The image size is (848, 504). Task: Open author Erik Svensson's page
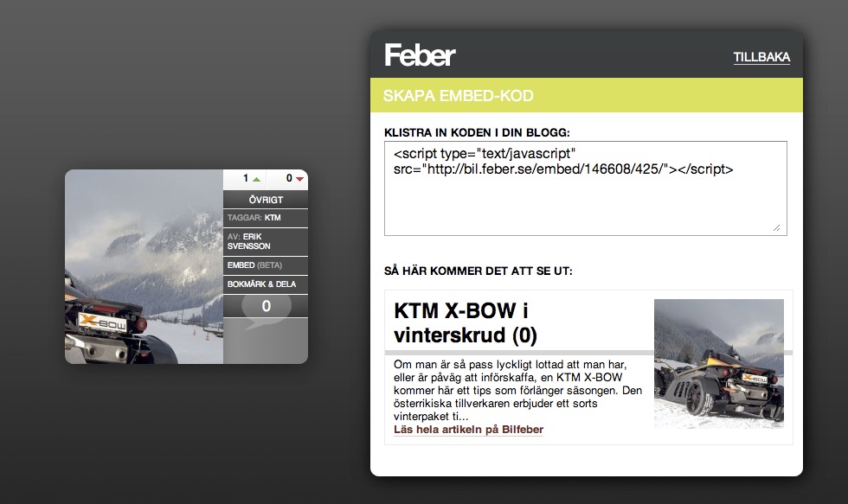tap(249, 241)
